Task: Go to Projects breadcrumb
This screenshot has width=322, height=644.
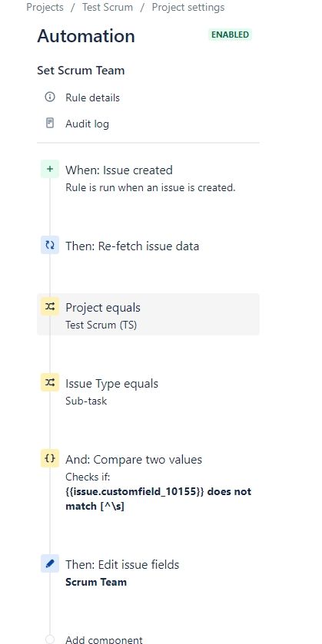Action: coord(45,8)
